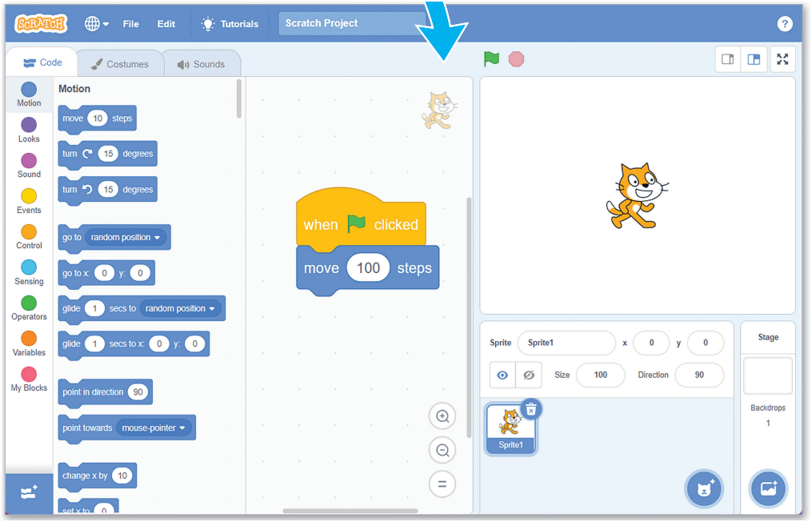Click the red stop sign button
This screenshot has width=812, height=522.
pyautogui.click(x=516, y=59)
